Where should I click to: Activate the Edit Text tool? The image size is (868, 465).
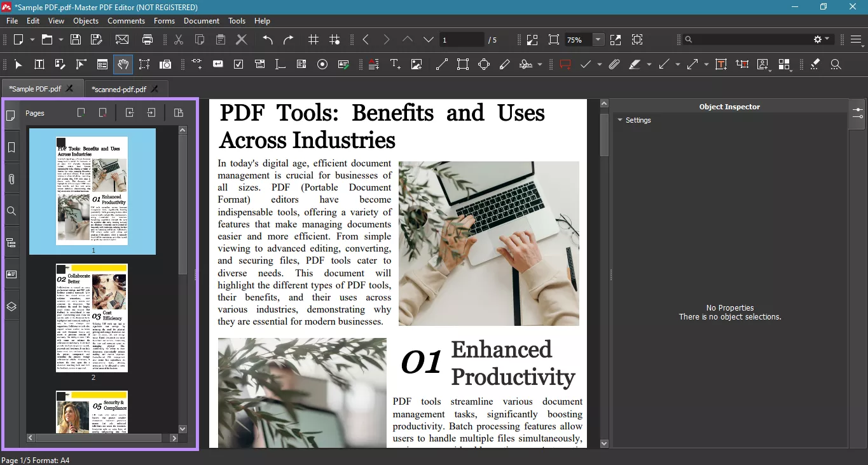[39, 64]
